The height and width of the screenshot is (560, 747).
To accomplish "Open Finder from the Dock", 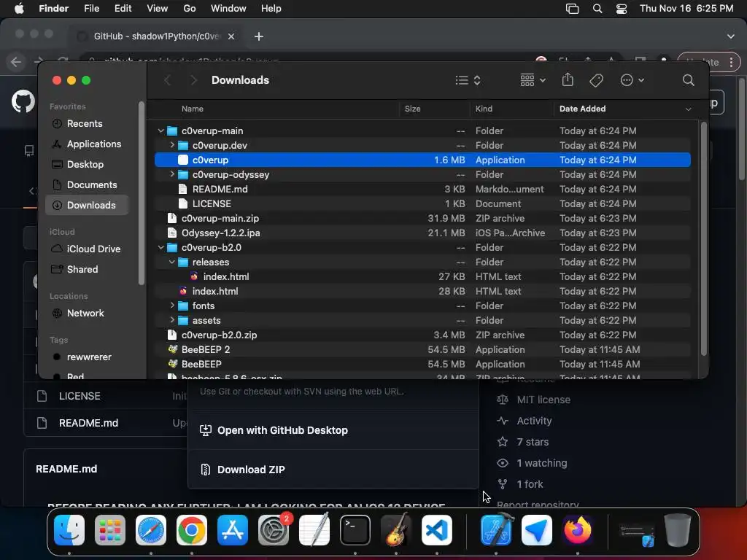I will [69, 530].
